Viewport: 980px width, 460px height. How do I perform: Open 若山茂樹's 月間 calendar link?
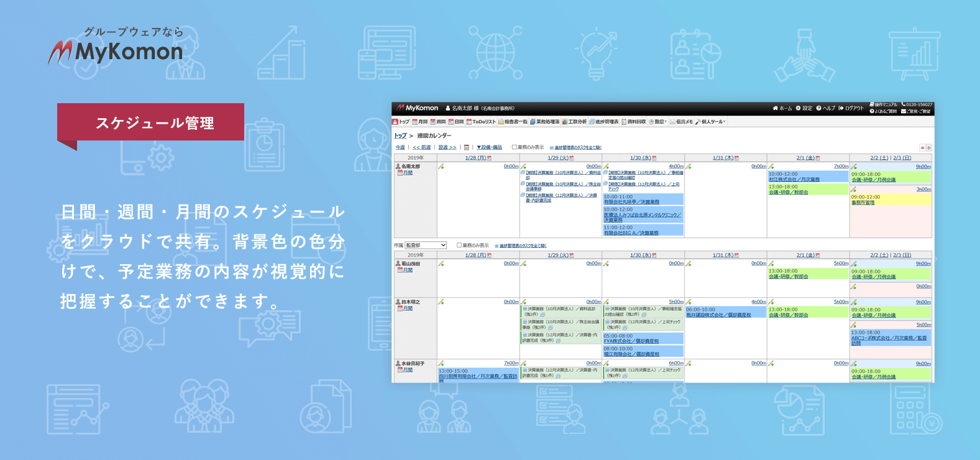pos(408,270)
